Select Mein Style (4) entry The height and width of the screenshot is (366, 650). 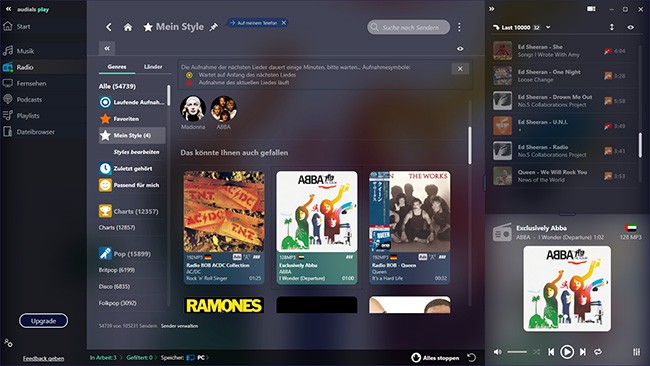(x=132, y=136)
